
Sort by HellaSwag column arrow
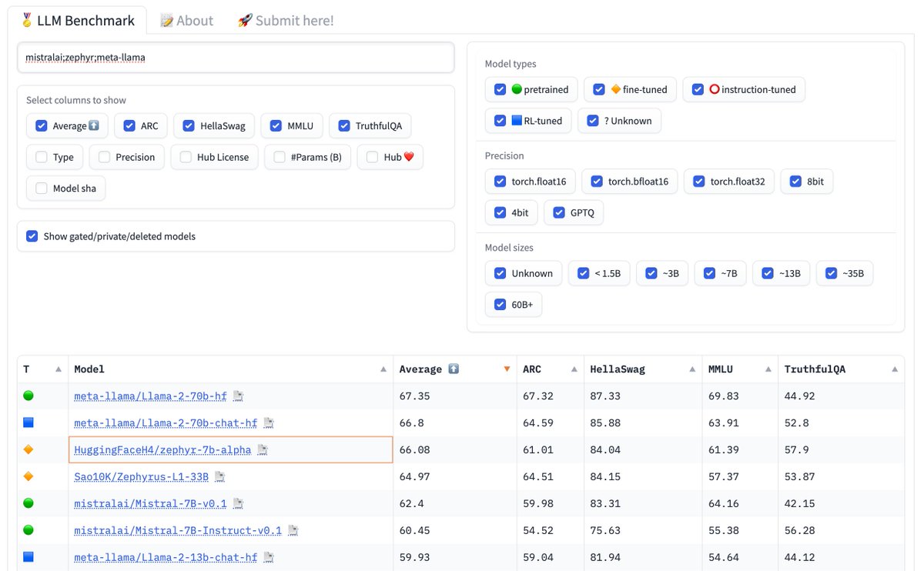tap(692, 370)
